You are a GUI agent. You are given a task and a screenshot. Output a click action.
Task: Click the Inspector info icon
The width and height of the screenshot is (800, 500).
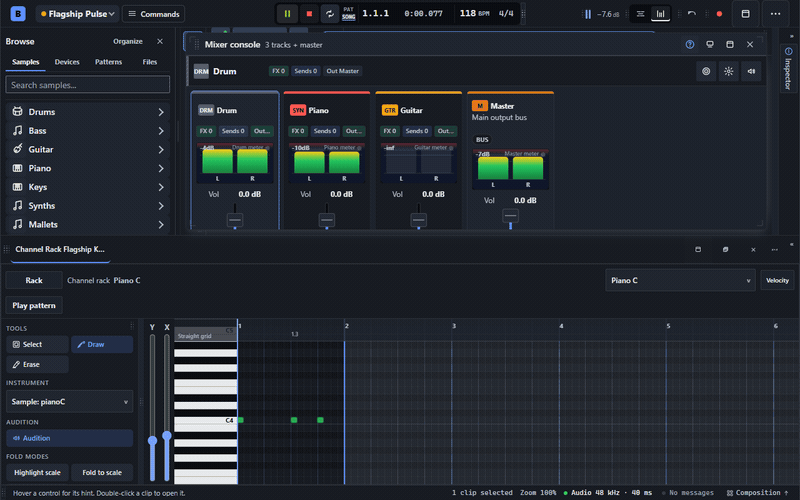coord(788,52)
